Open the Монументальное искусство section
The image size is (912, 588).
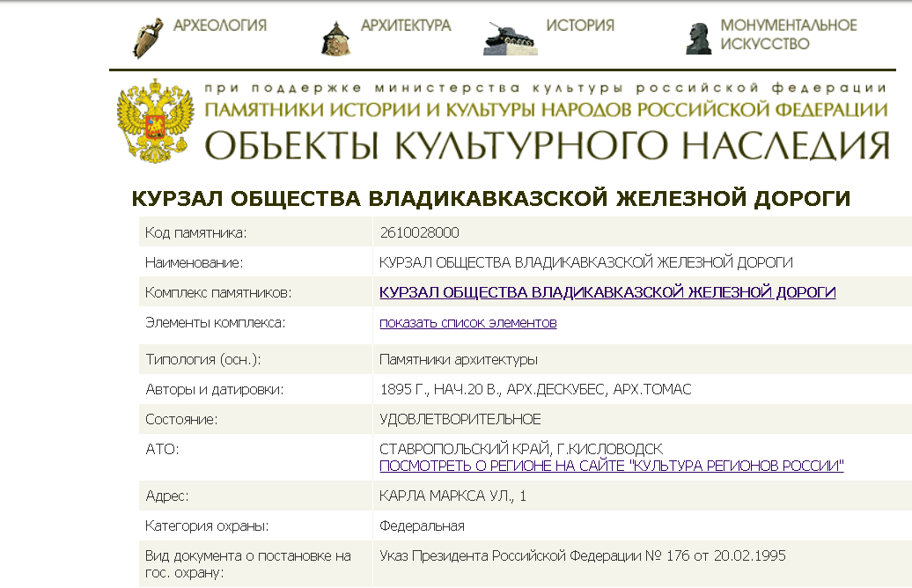788,34
